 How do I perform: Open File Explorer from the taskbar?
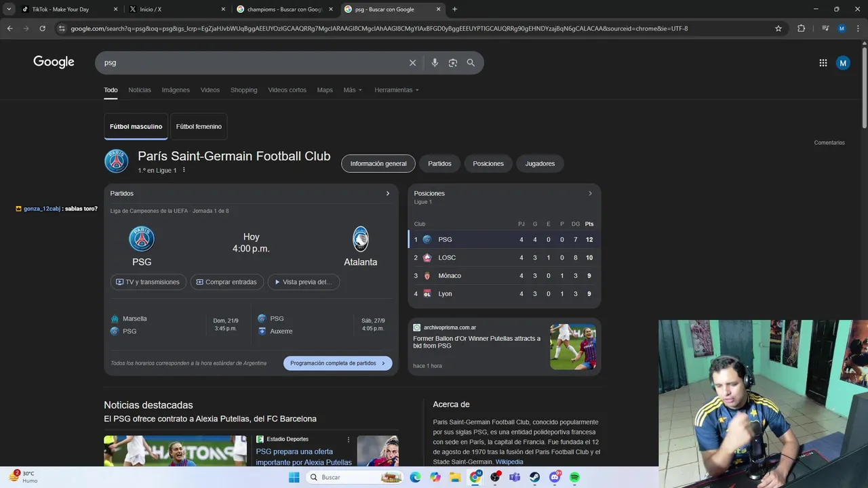tap(455, 477)
